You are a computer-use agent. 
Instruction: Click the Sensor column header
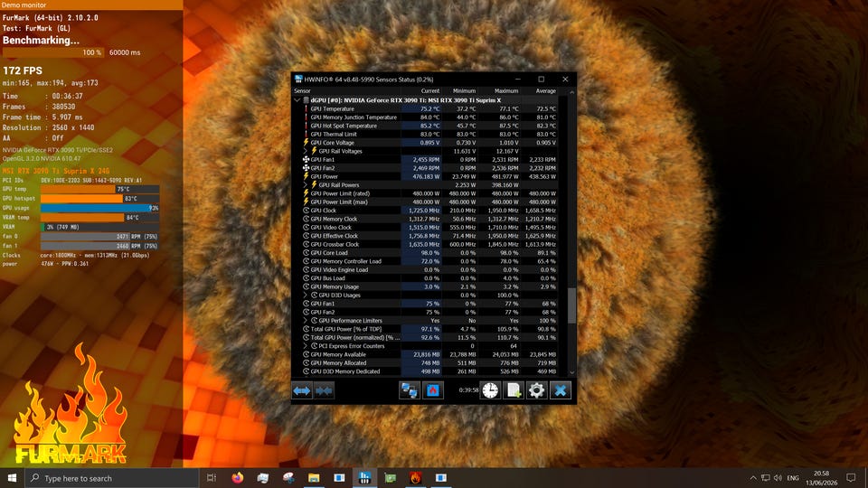point(347,90)
